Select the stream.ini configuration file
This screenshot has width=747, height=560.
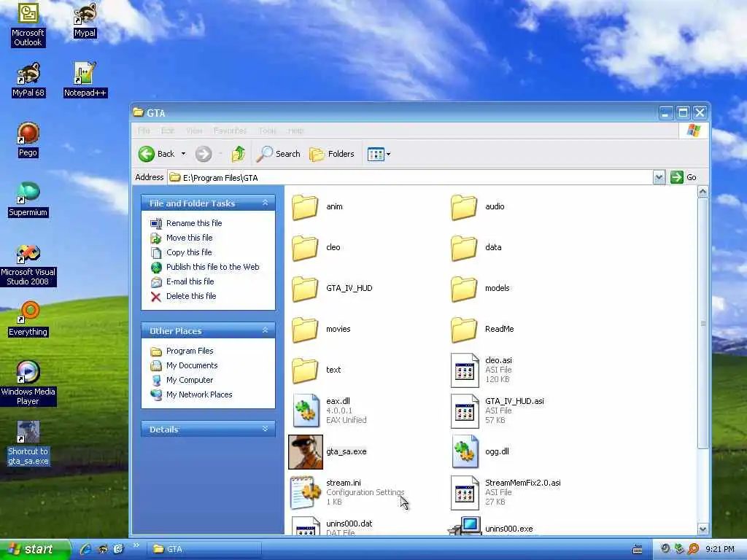click(x=347, y=492)
